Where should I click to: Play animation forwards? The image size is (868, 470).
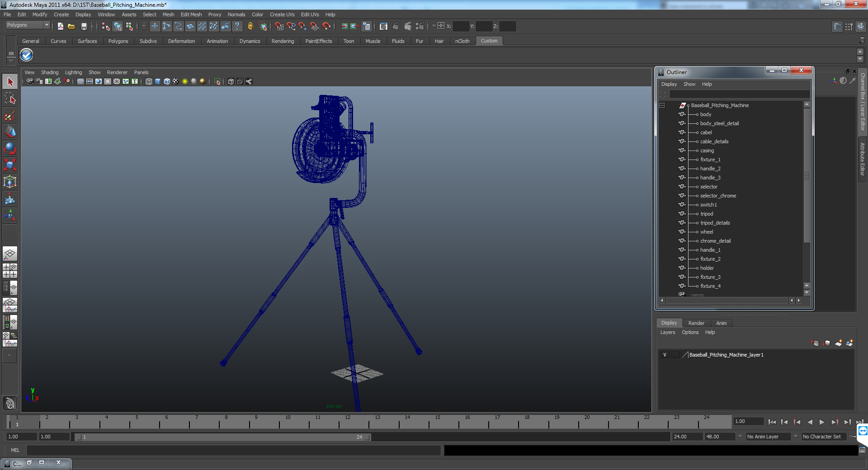[822, 422]
